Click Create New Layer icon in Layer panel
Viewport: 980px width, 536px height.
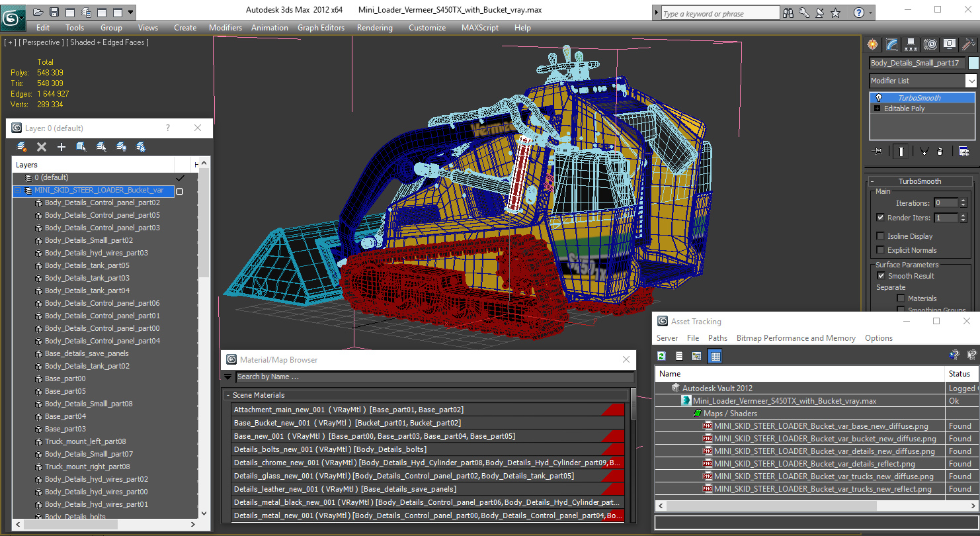tap(22, 147)
